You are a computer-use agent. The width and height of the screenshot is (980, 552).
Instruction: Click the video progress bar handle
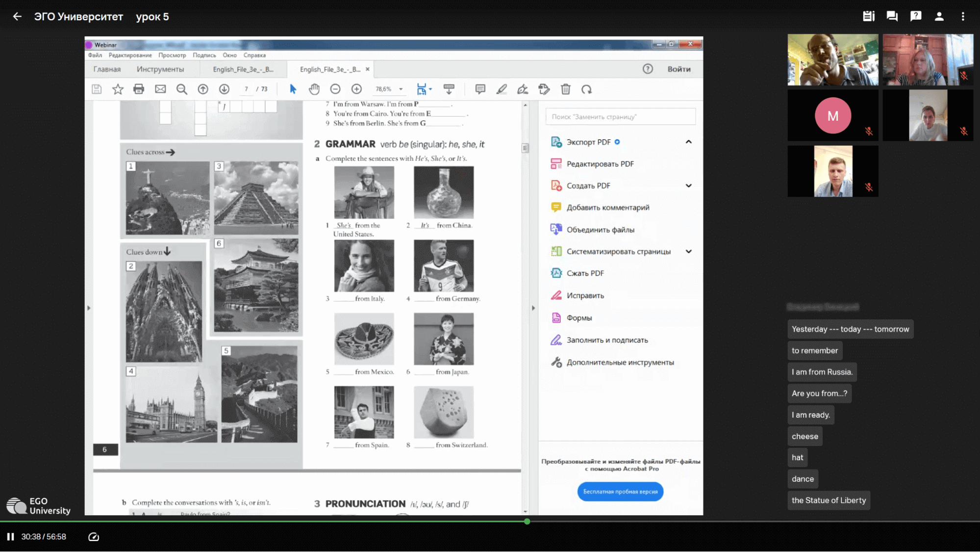[x=527, y=522]
